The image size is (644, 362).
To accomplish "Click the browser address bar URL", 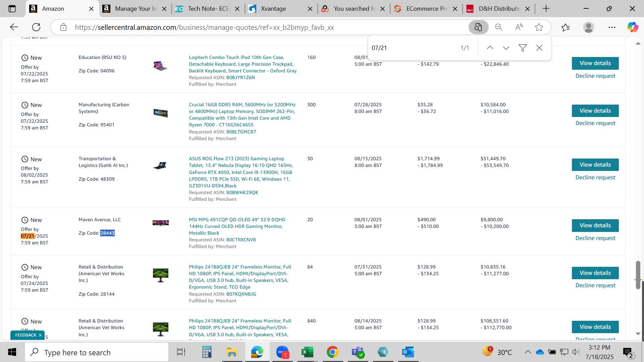I will (204, 27).
